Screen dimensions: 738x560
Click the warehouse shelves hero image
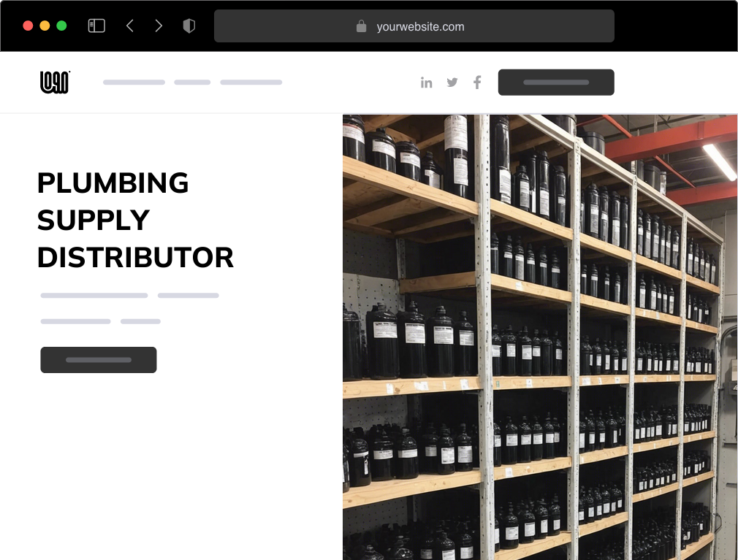(x=540, y=337)
